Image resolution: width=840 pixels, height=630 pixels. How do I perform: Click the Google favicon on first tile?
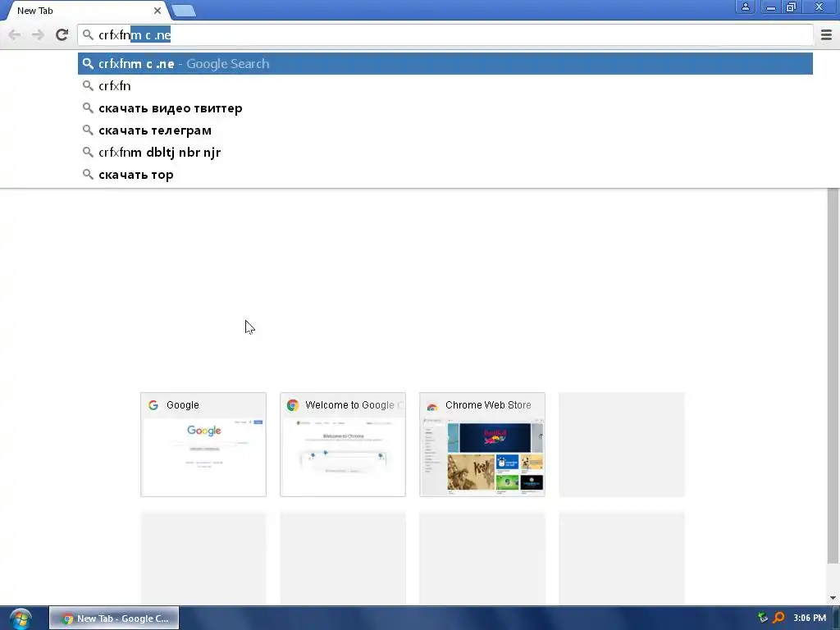click(x=153, y=405)
